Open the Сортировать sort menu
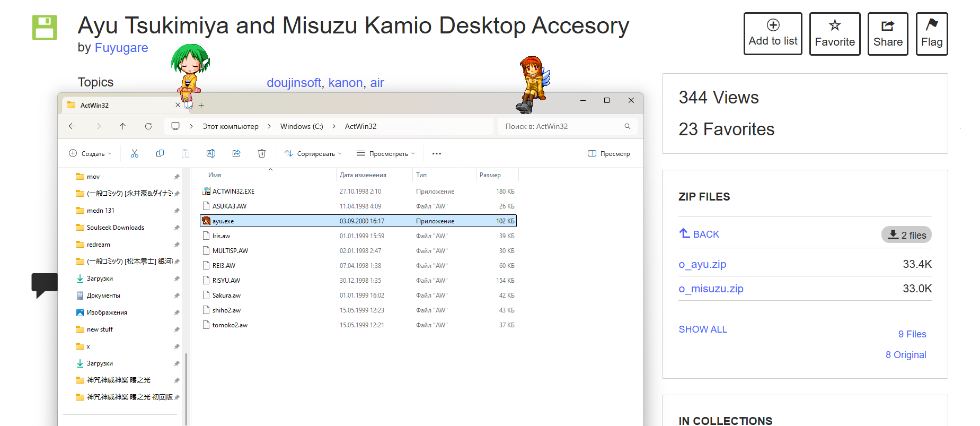This screenshot has width=980, height=426. [313, 153]
